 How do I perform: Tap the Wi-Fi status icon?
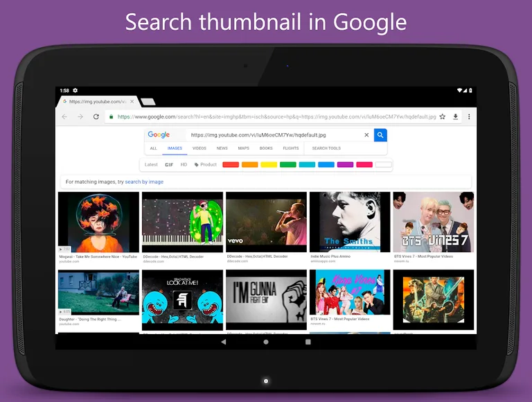pos(459,90)
